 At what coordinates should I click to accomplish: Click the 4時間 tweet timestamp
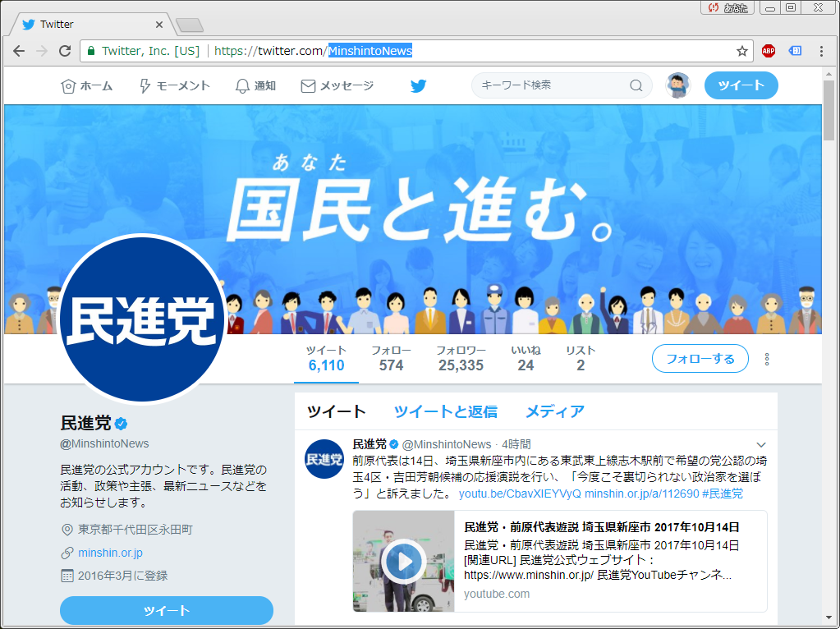pyautogui.click(x=516, y=445)
